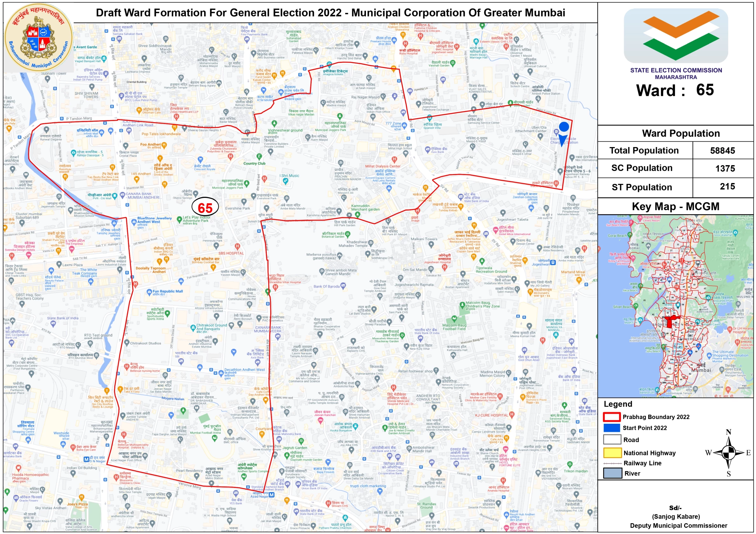756x534 pixels.
Task: Click the red Prabhag Boundary legend swatch
Action: click(x=611, y=417)
